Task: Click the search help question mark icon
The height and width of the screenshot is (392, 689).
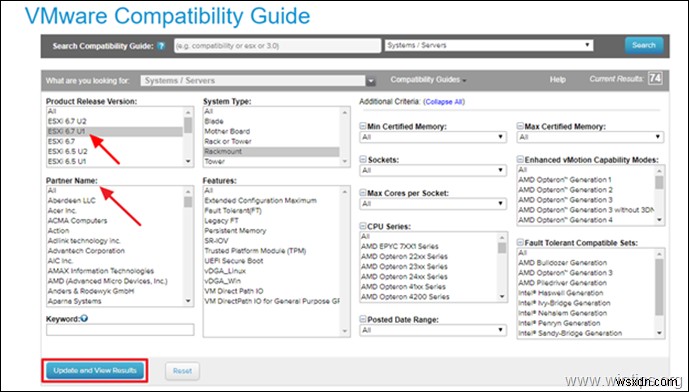Action: pos(161,46)
